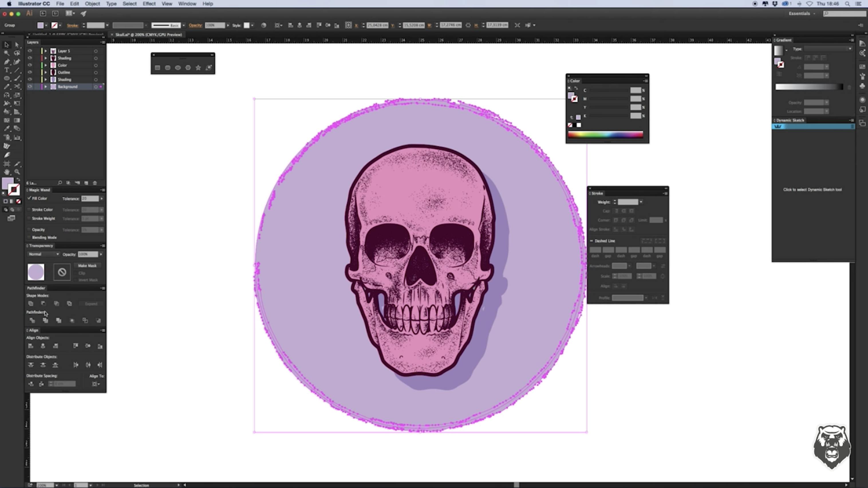Hide the Outline layer

pos(30,72)
